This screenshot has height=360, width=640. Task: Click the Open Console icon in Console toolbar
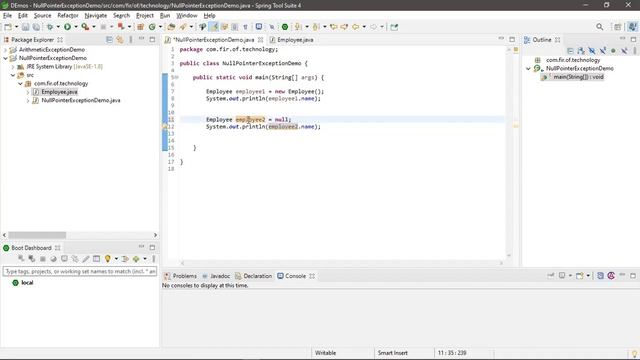580,276
